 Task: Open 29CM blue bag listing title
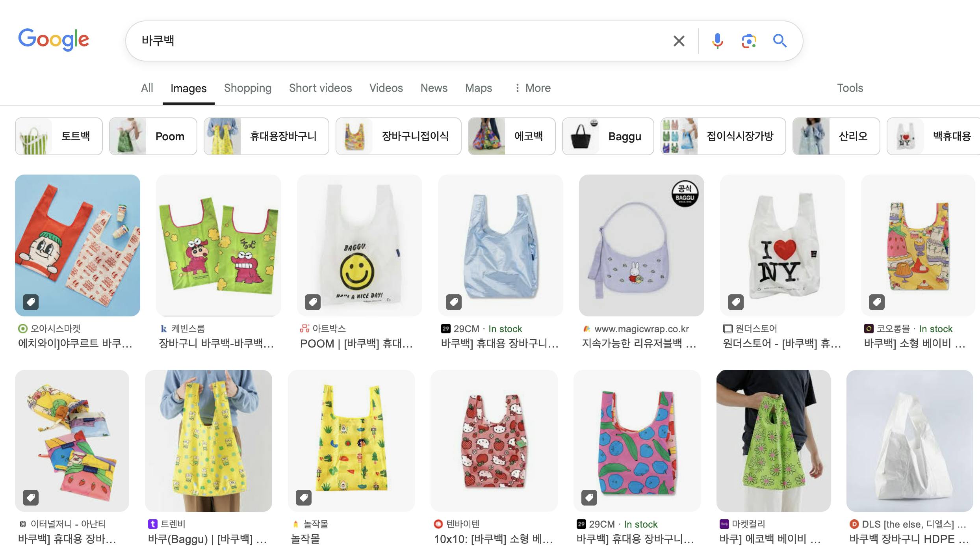coord(499,344)
